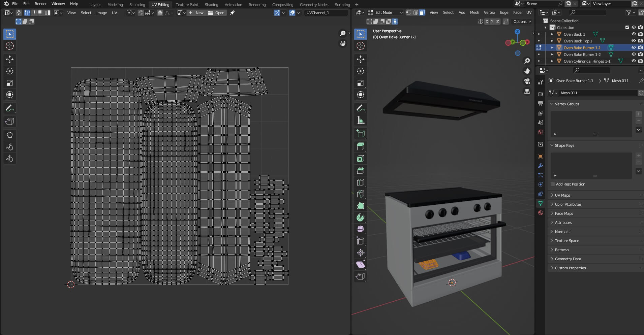Select the UV Relax sculpt tool
644x335 pixels.
(x=10, y=147)
